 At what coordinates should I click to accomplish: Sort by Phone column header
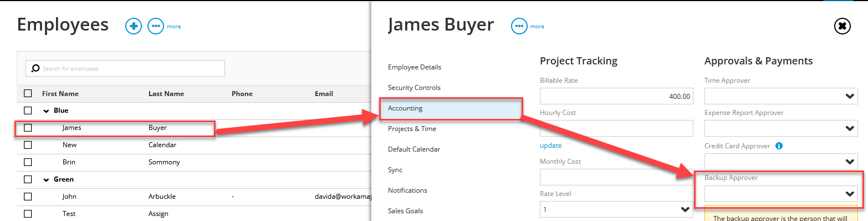click(242, 94)
